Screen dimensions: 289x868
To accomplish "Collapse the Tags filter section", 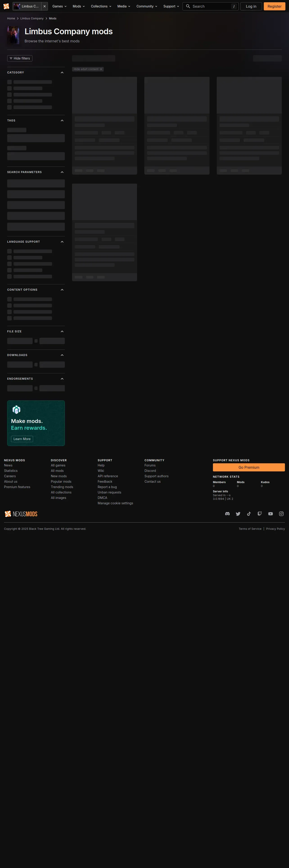I will (62, 121).
